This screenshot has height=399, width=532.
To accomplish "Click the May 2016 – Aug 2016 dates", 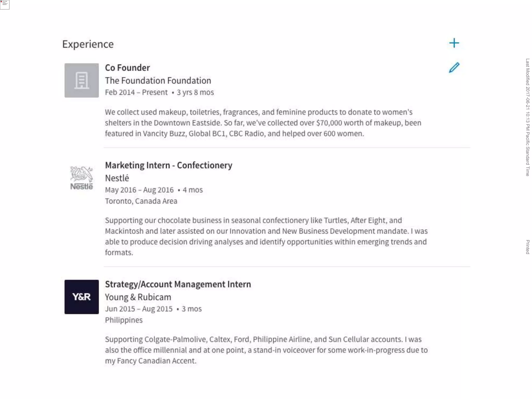I will click(139, 190).
